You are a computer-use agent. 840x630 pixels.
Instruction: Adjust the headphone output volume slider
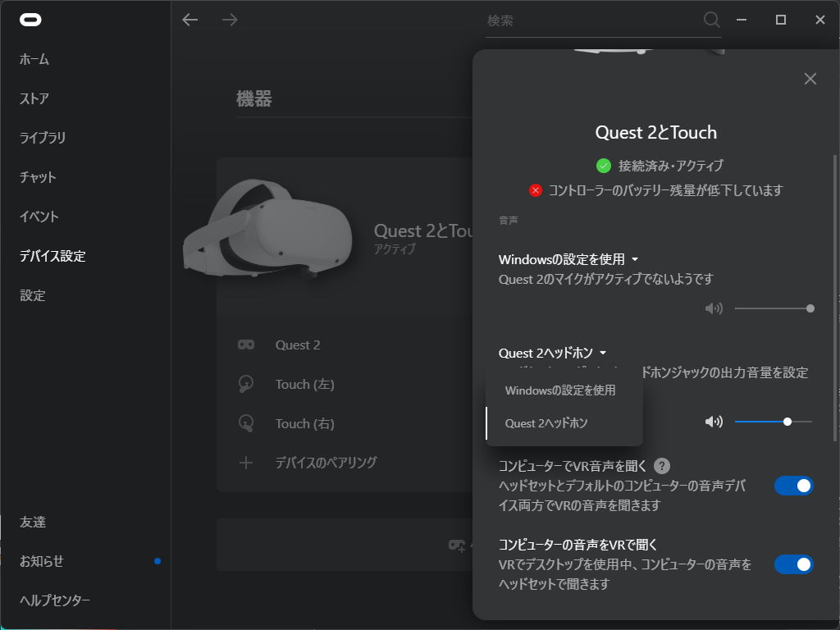(x=786, y=422)
